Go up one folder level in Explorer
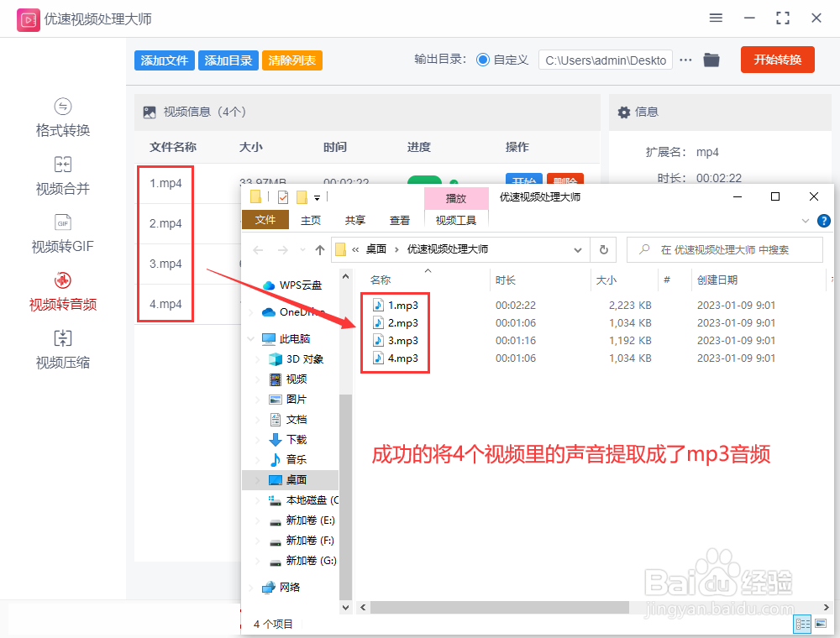The width and height of the screenshot is (840, 638). [x=320, y=250]
